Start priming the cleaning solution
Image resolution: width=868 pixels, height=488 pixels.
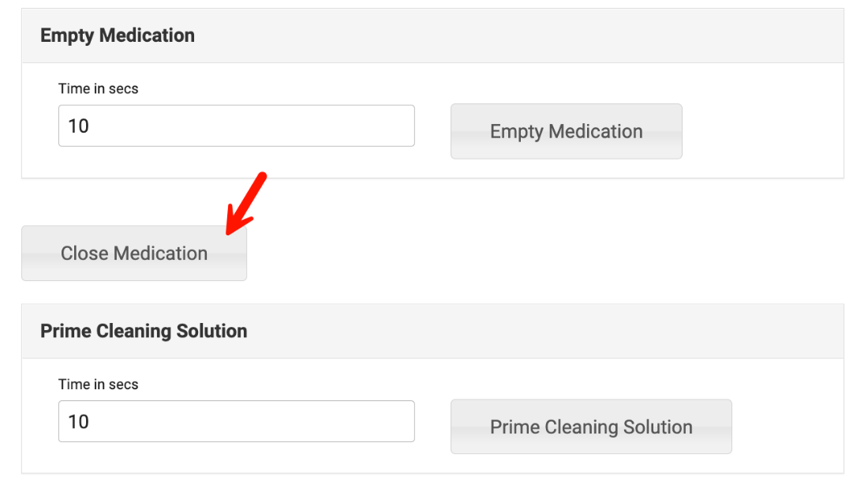[x=591, y=426]
